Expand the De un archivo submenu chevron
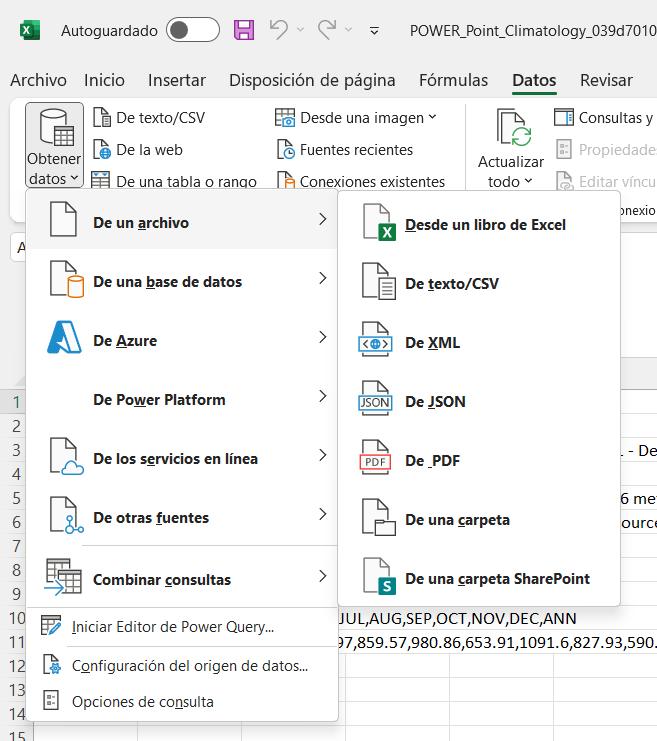657x741 pixels. (x=322, y=219)
